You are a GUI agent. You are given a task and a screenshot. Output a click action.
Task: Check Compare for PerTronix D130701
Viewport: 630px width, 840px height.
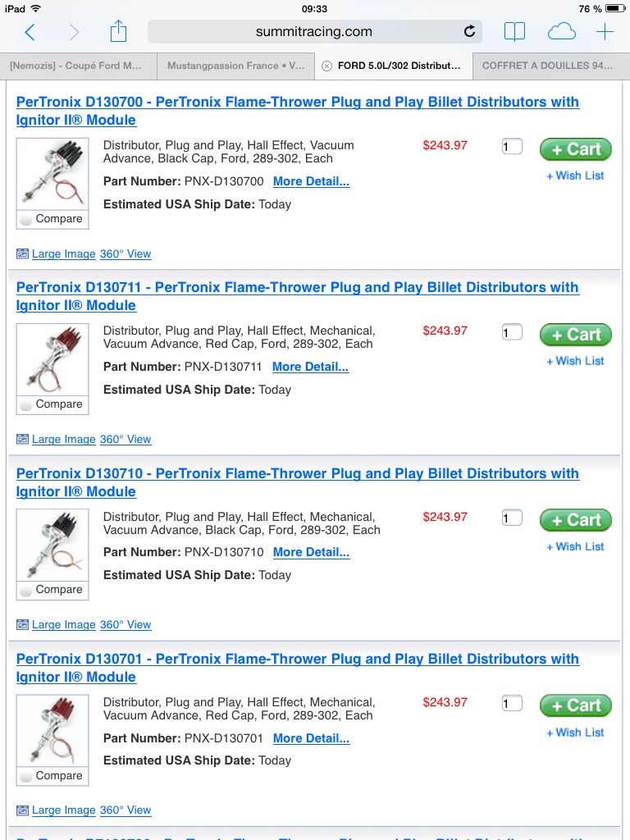coord(25,776)
